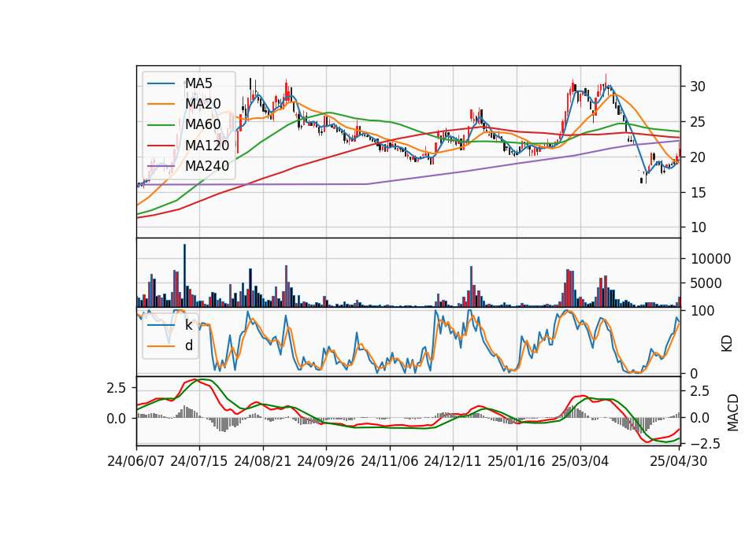Click the volume axis value 10000
Screen dimensions: 756x543
[710, 259]
